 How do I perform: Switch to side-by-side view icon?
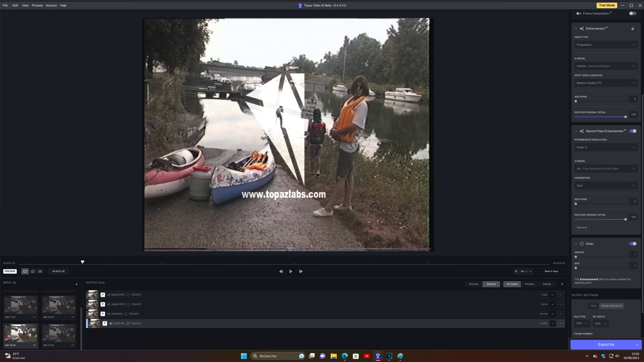(40, 271)
